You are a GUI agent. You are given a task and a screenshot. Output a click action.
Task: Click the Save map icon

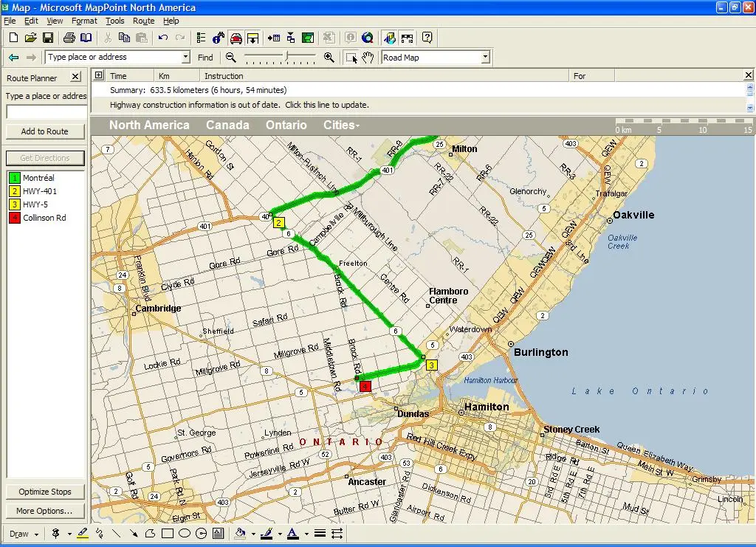pos(47,38)
